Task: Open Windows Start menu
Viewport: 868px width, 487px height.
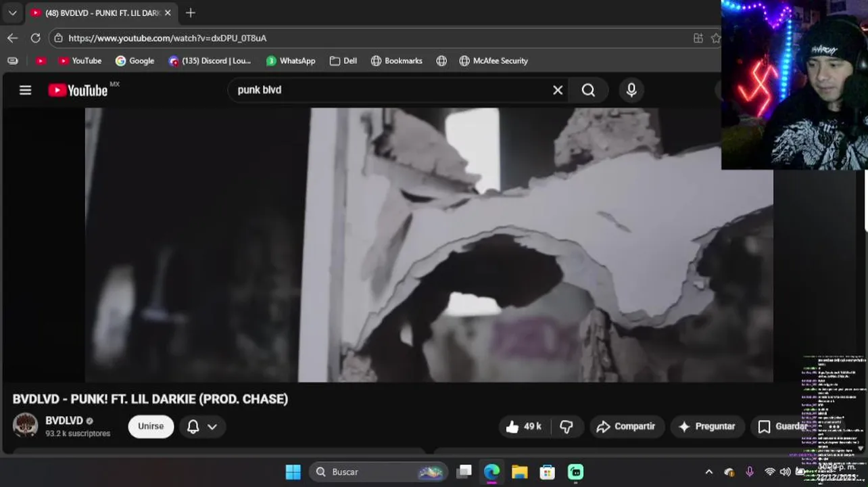Action: [x=293, y=471]
